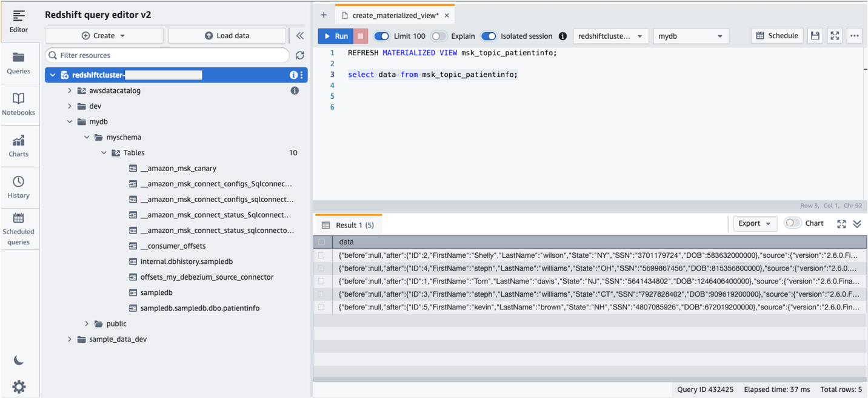Collapse the results pane with double-chevron
This screenshot has width=868, height=398.
(x=857, y=224)
